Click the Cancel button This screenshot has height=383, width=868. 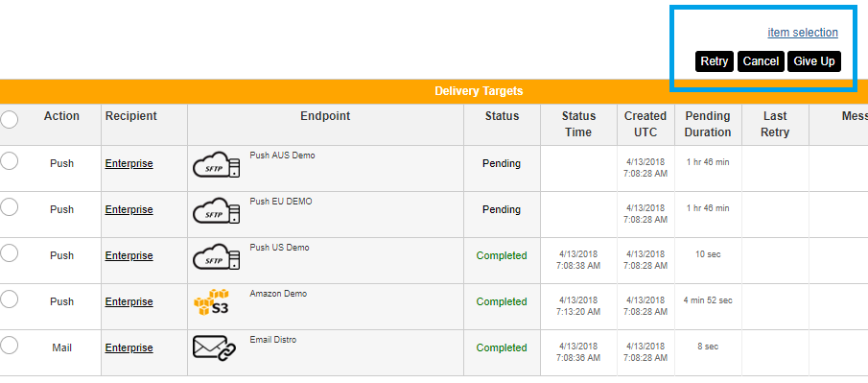click(x=761, y=61)
